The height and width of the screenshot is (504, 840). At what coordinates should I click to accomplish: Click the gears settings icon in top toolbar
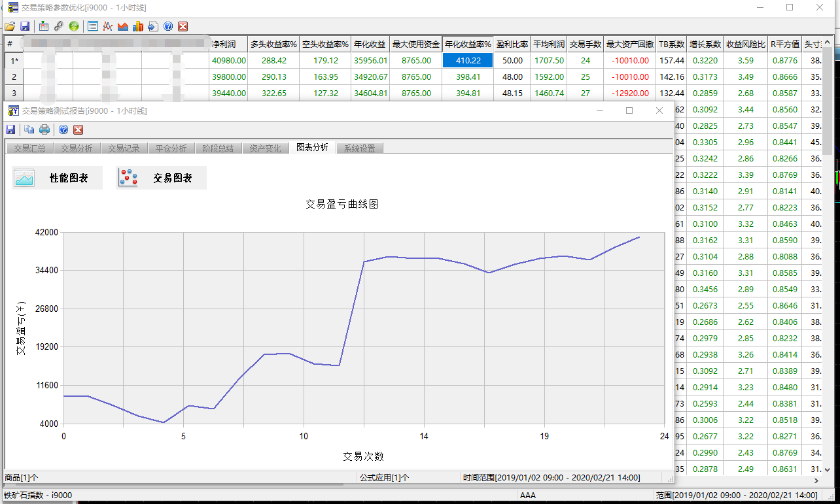59,27
